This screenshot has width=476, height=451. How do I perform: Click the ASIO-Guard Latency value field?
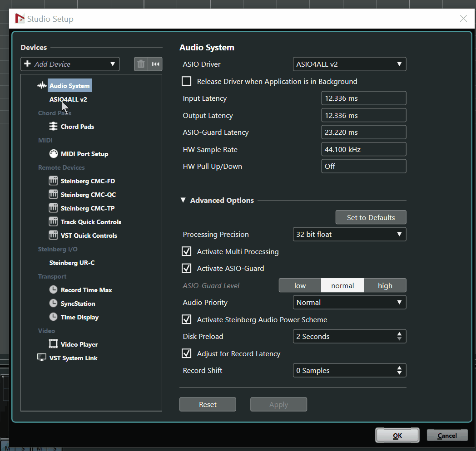(x=364, y=132)
